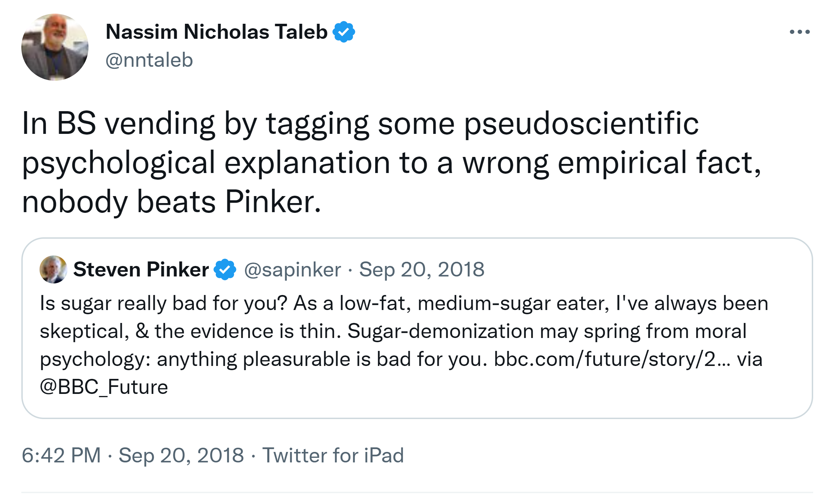831x504 pixels.
Task: Click the word "pseudoscientific" in Taleb's tweet
Action: (x=581, y=124)
